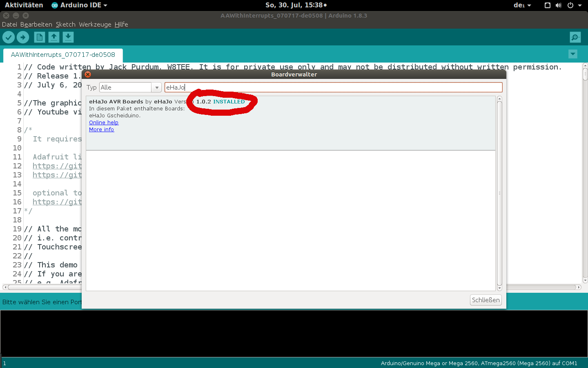Open the Serial Monitor magnifier icon
Screen dimensions: 588x368
[575, 37]
